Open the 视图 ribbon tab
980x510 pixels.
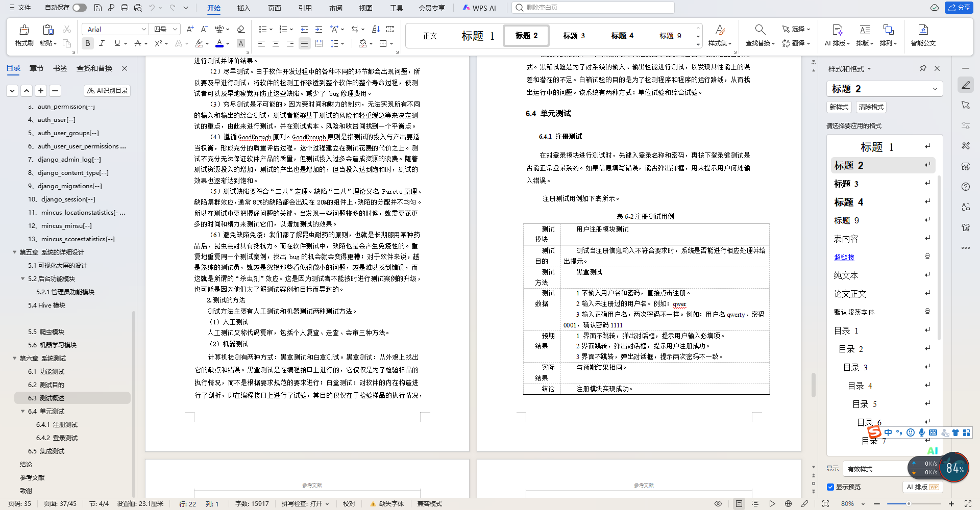(366, 8)
